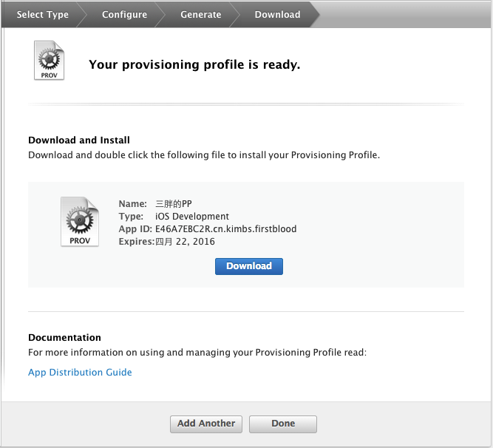Click the App ID E46A7EBC2R.cn.kimbs.firstblood
The image size is (493, 448).
click(x=225, y=229)
